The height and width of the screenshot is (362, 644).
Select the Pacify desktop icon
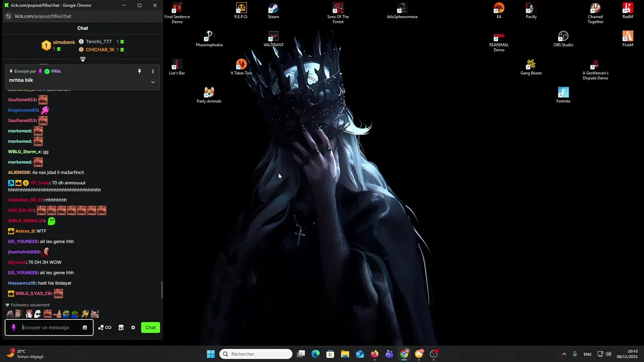(x=531, y=11)
